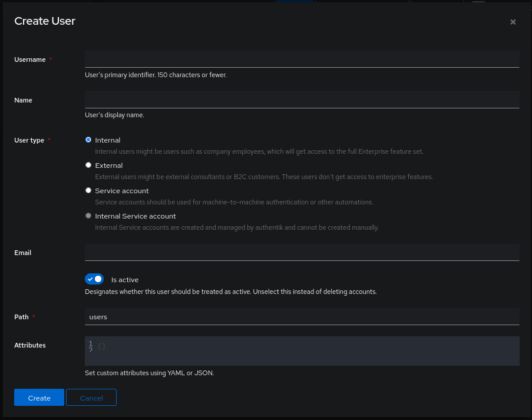This screenshot has width=532, height=420.
Task: Toggle the Is active switch
Action: tap(94, 279)
